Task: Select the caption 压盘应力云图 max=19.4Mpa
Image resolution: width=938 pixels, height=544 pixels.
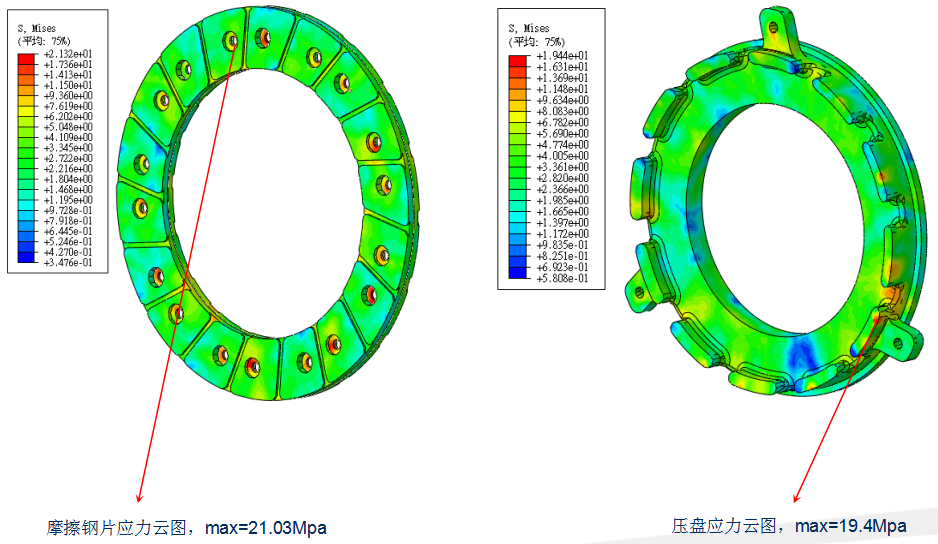Action: (788, 525)
